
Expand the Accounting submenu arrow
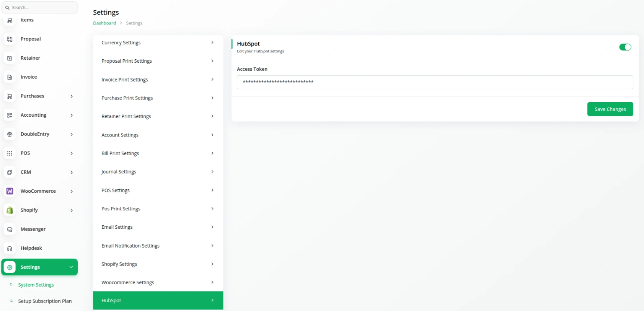coord(72,115)
